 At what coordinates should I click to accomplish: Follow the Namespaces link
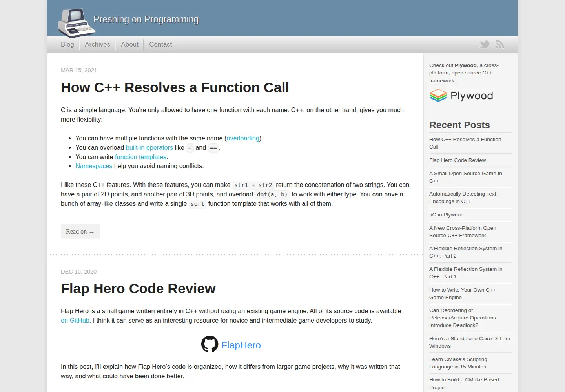pyautogui.click(x=94, y=166)
